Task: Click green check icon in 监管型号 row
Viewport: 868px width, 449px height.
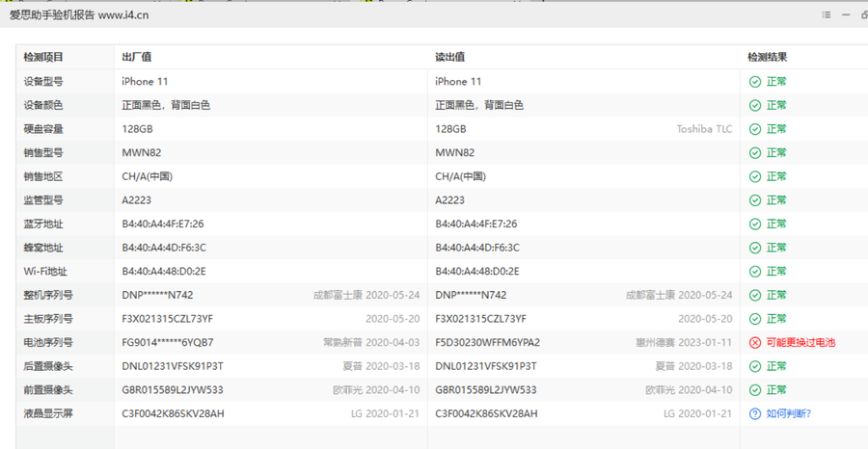Action: (754, 200)
